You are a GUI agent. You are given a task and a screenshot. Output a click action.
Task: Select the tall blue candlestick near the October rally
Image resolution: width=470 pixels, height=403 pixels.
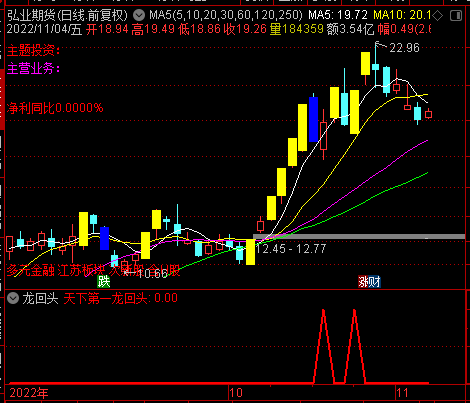tap(313, 119)
